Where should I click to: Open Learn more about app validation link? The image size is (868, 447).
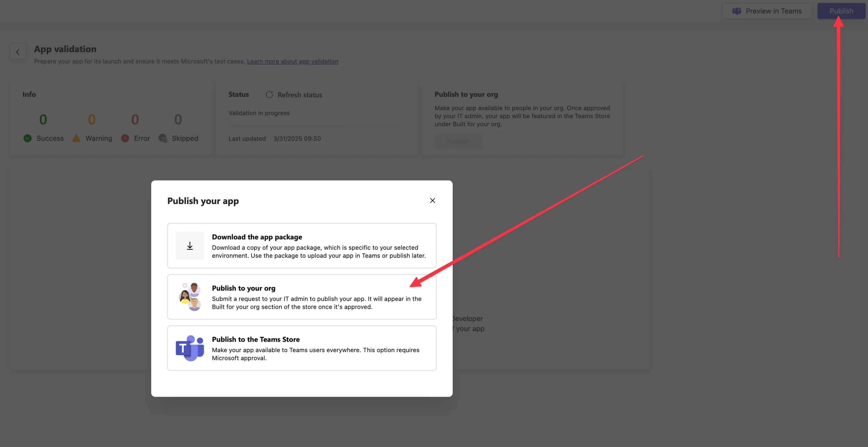[293, 61]
